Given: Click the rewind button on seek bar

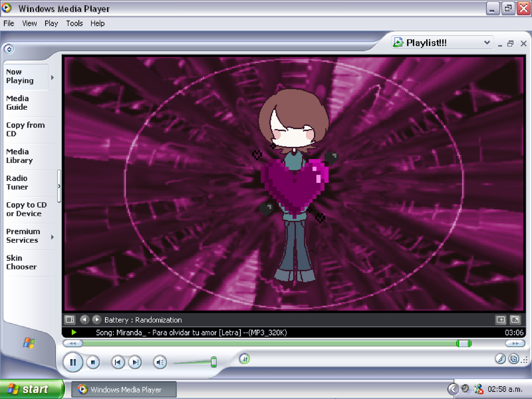Looking at the screenshot, I should click(x=73, y=343).
